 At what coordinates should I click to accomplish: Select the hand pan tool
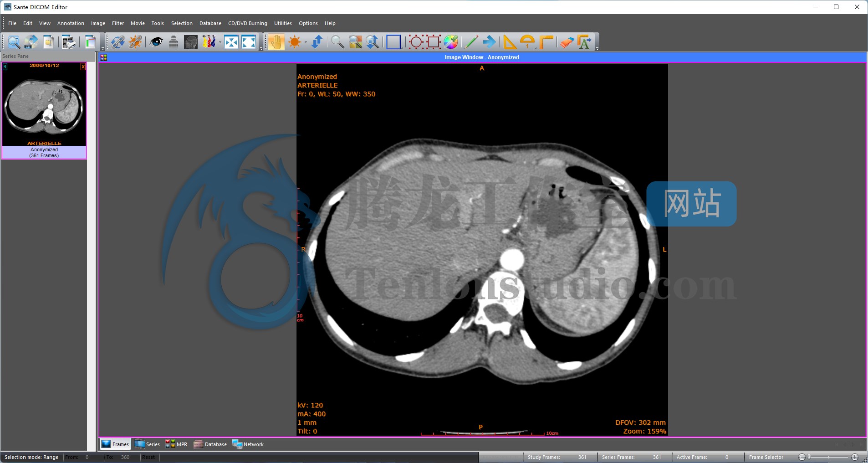tap(276, 42)
